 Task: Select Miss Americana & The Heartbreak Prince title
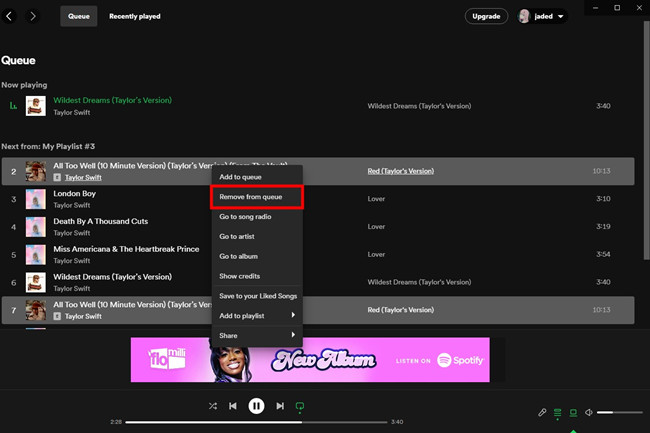coord(126,249)
